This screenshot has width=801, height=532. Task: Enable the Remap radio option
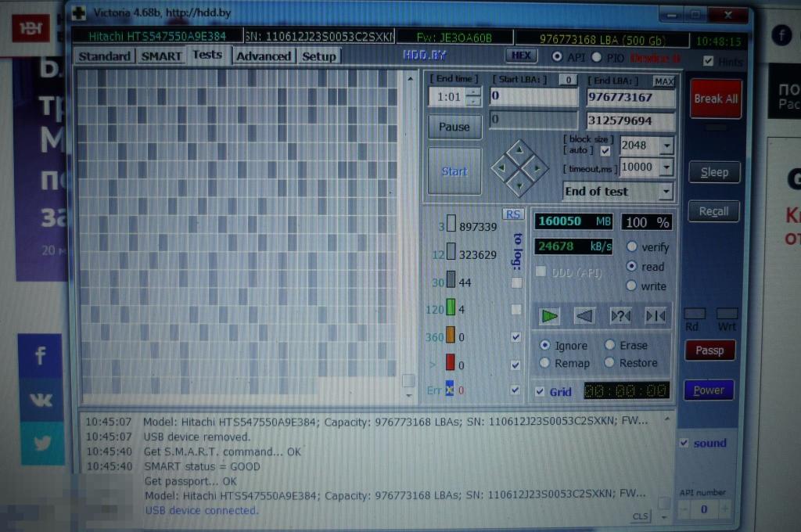(x=545, y=363)
